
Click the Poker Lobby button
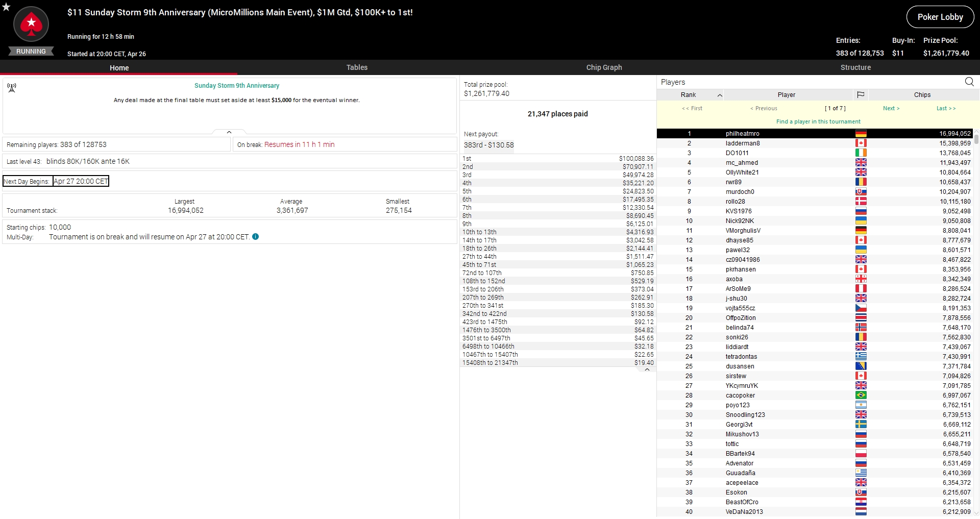940,17
